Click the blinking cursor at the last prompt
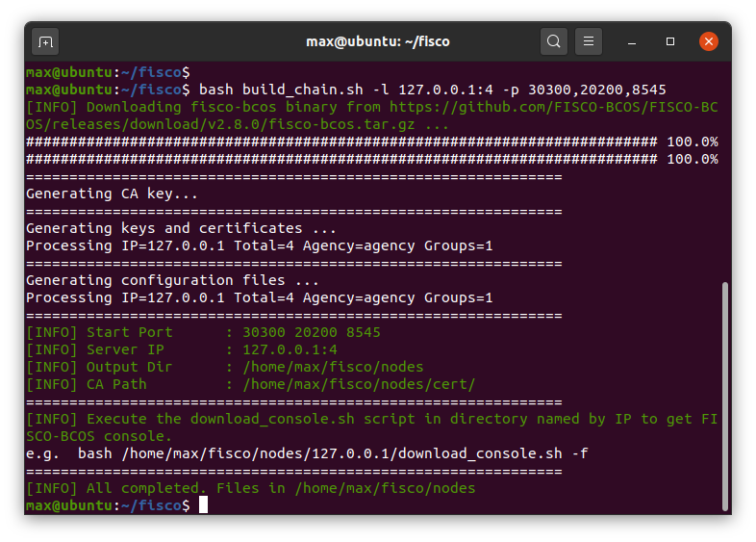756x542 pixels. (x=203, y=505)
